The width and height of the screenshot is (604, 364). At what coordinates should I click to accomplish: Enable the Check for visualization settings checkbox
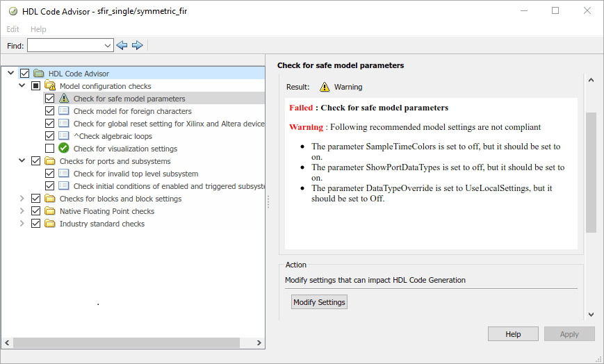[x=49, y=149]
